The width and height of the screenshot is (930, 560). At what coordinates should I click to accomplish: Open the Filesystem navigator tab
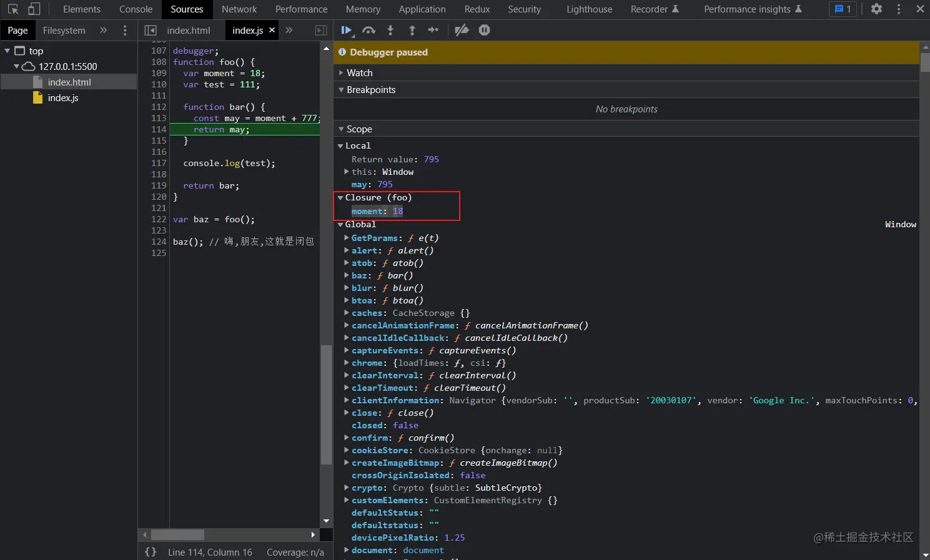click(64, 30)
